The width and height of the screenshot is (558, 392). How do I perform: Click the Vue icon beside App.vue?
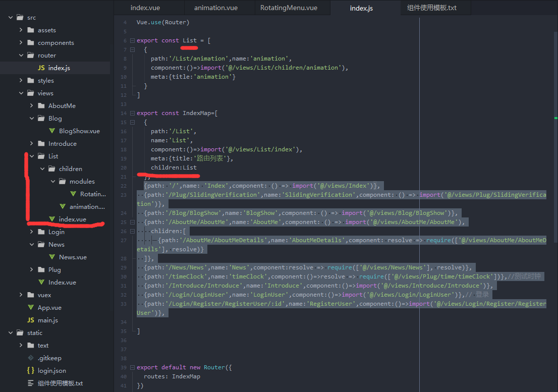click(31, 307)
